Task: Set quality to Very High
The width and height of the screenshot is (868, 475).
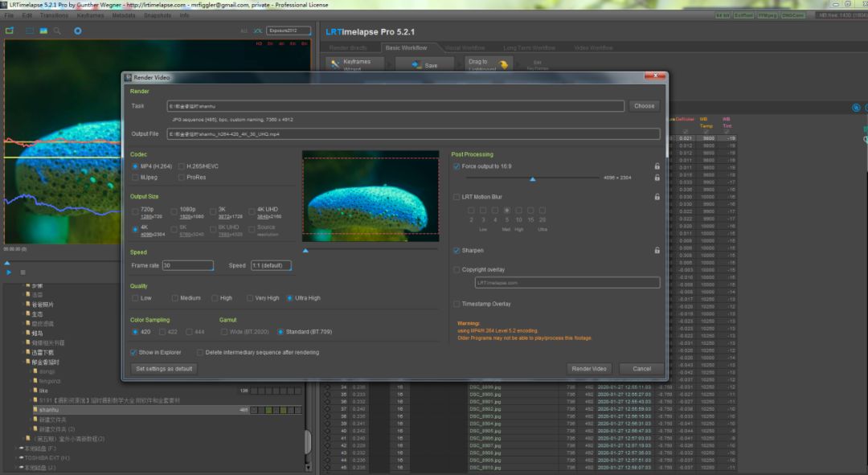Action: (x=250, y=298)
